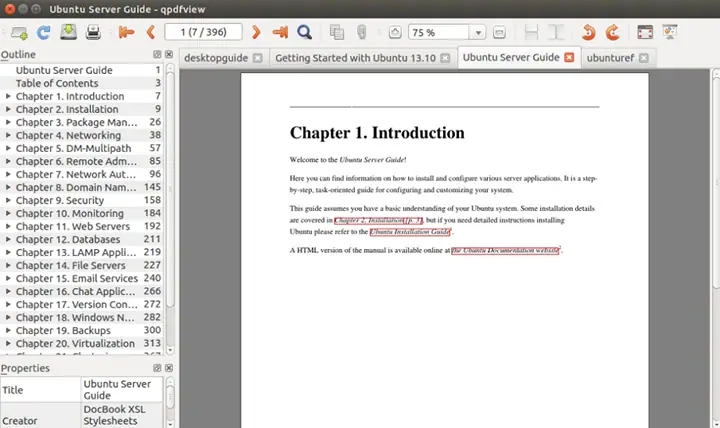
Task: Open Chapter 3. Package Man... in outline
Action: pos(76,122)
